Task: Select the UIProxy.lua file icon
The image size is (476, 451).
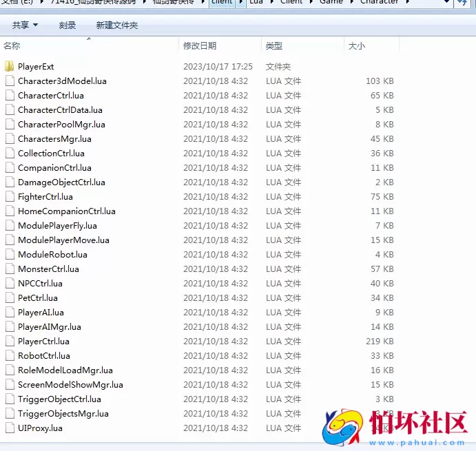Action: [10, 428]
